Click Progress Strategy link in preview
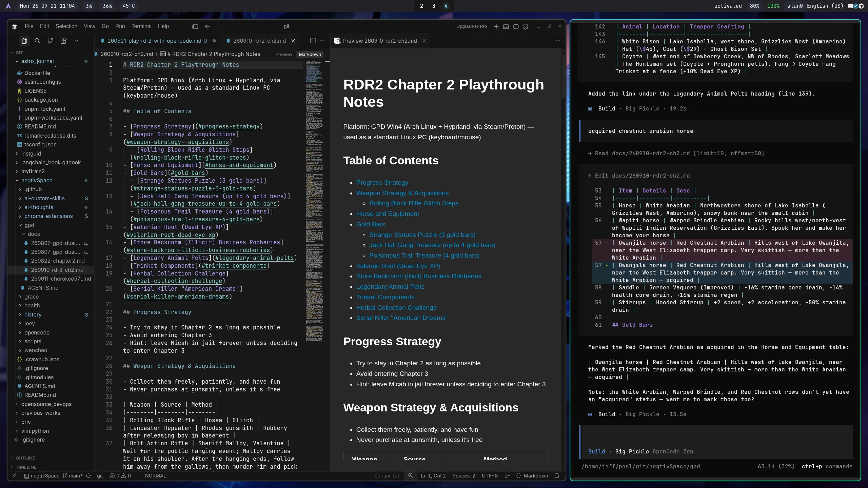 (382, 182)
